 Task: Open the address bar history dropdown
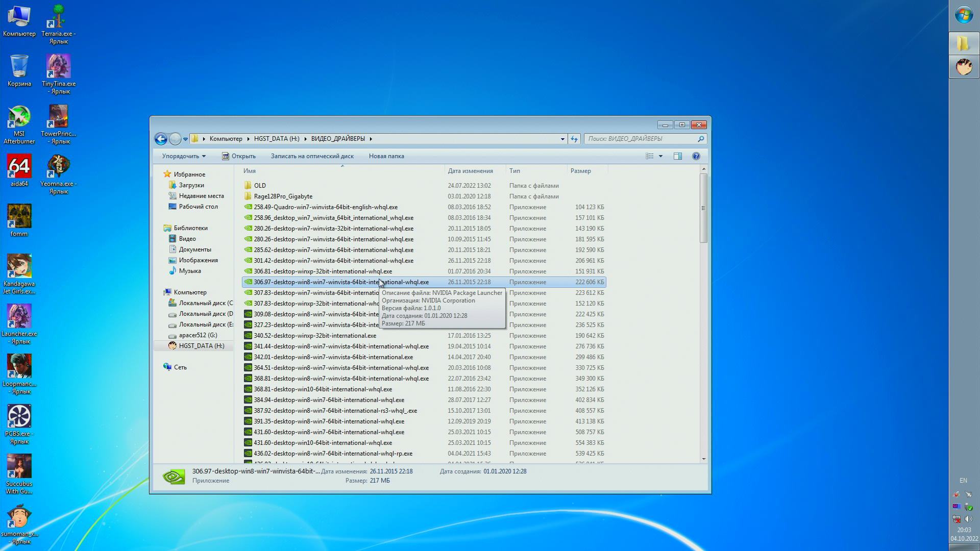click(x=562, y=139)
